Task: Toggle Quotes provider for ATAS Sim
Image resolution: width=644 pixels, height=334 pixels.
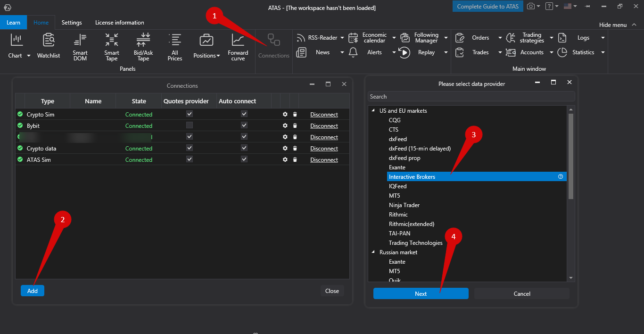Action: click(x=190, y=159)
